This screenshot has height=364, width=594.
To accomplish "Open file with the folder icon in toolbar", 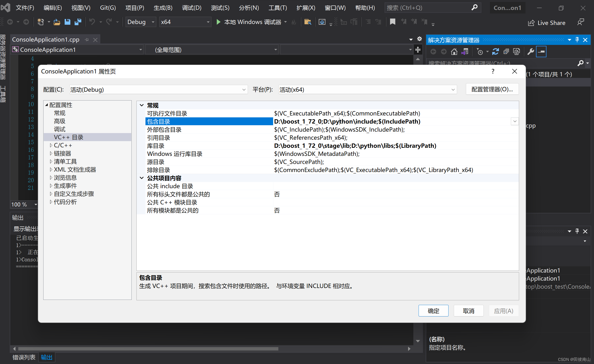I will coord(57,22).
